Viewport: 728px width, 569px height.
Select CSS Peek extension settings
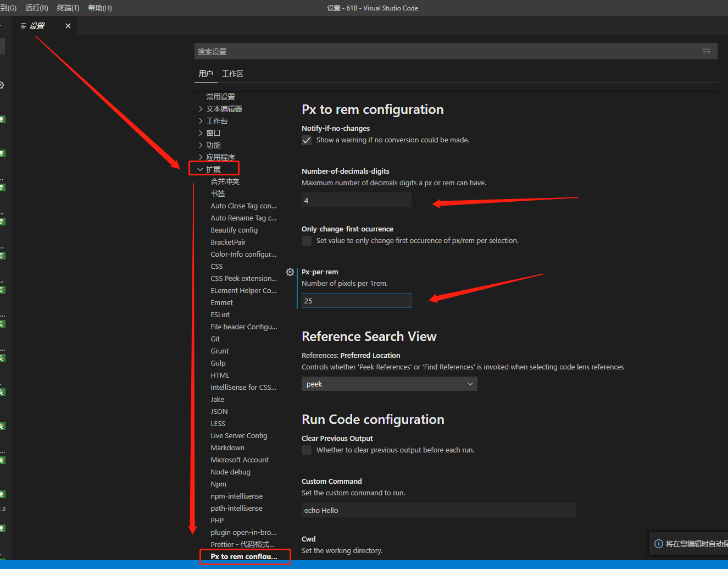pos(243,278)
